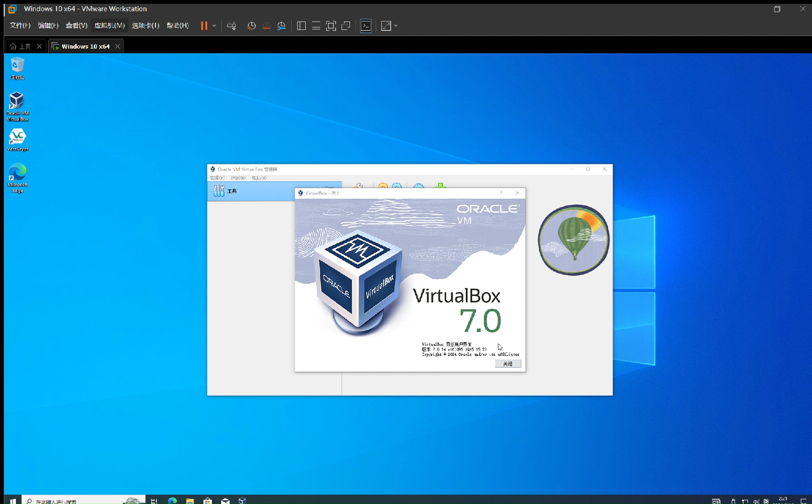Click the volume icon in the guest system tray

[756, 501]
